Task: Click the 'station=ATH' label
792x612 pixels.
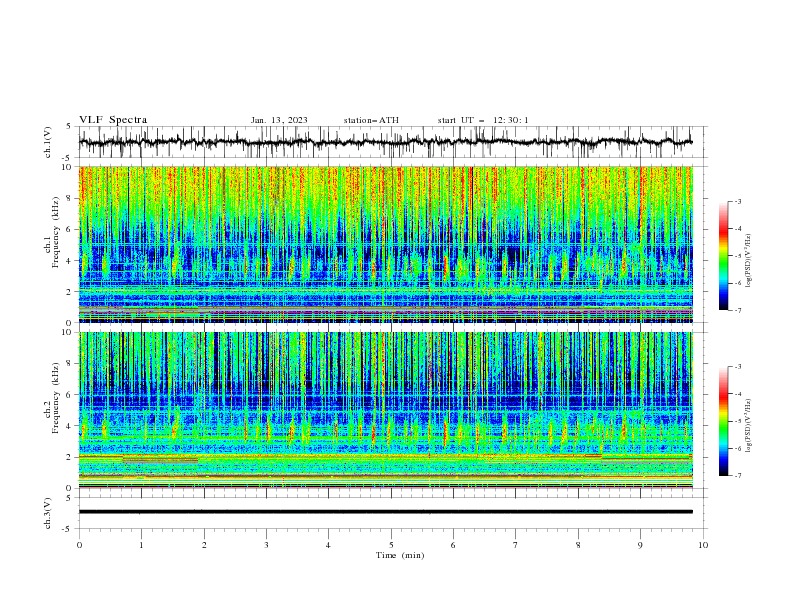Action: 371,120
